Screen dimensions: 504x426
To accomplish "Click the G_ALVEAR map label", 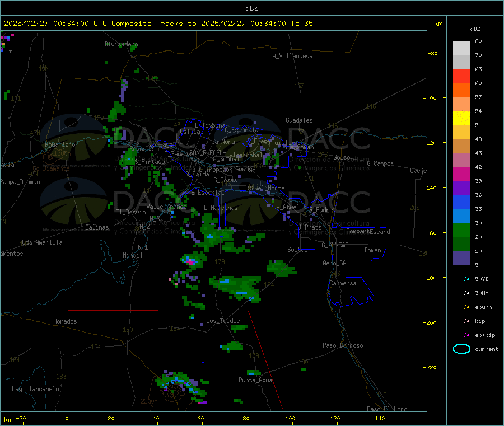I will click(335, 245).
